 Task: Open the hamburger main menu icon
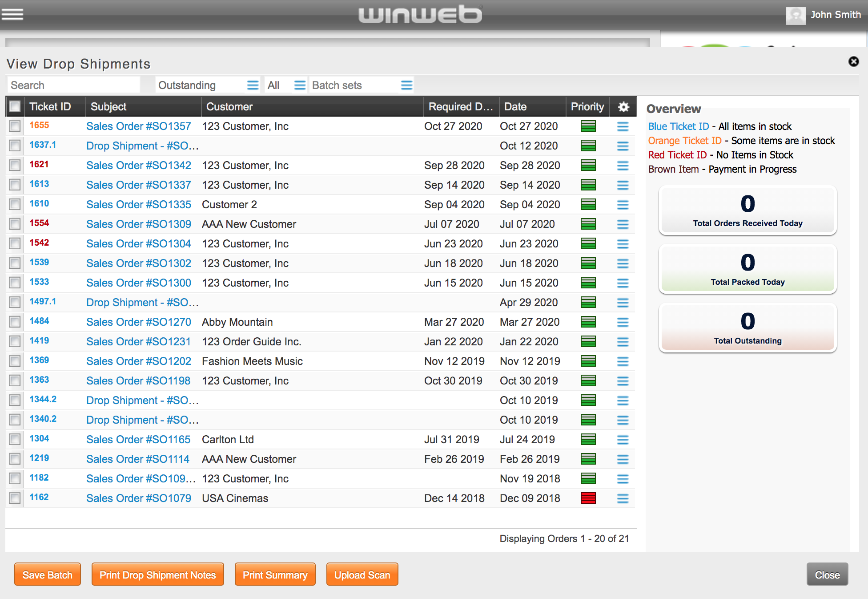12,14
